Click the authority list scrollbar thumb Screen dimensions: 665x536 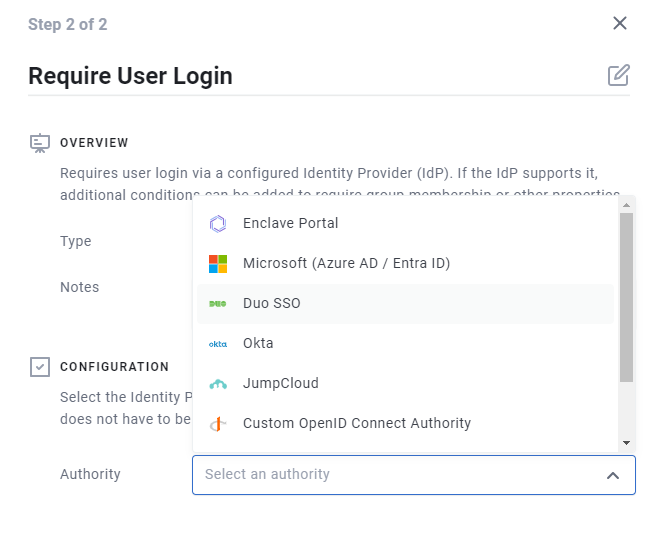[x=626, y=297]
